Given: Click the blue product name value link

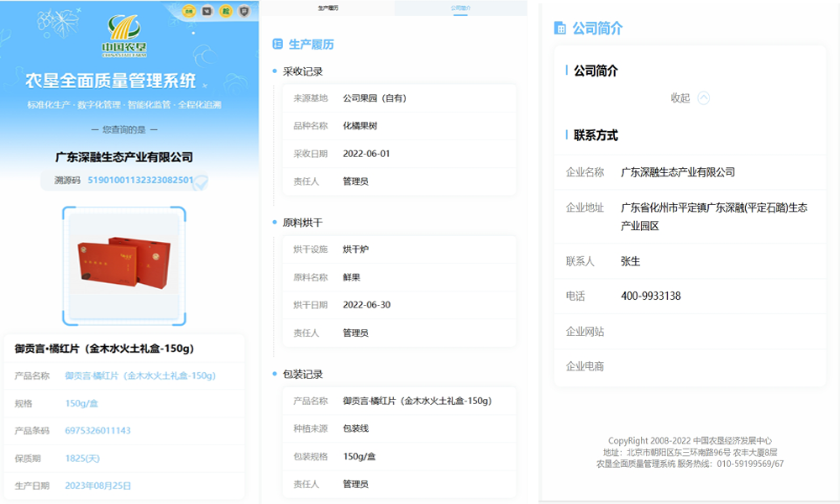Looking at the screenshot, I should (140, 376).
